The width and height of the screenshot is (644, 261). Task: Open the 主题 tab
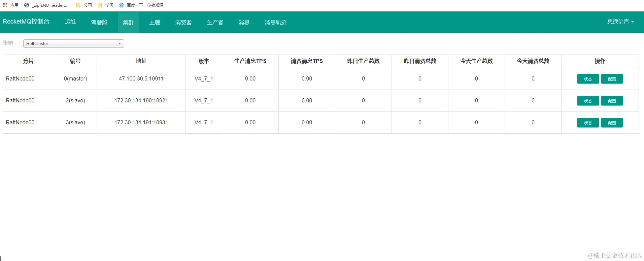(155, 22)
